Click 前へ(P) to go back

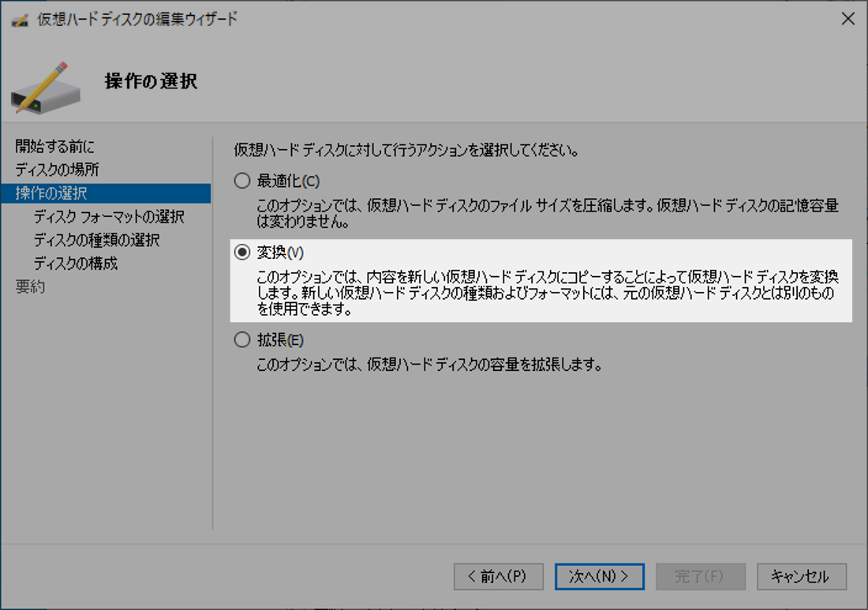coord(499,577)
